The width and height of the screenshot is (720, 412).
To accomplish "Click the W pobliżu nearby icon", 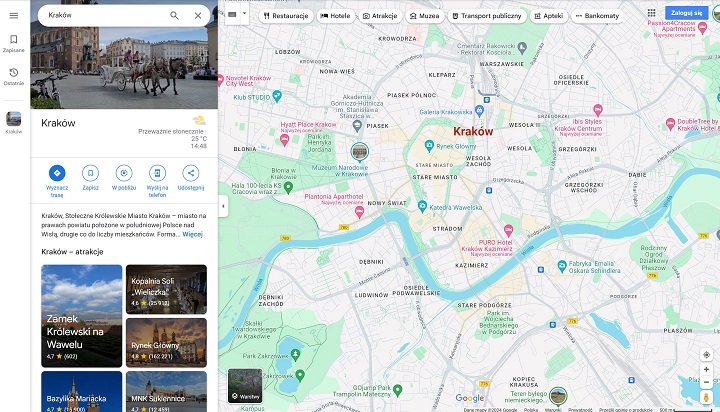I will point(124,173).
